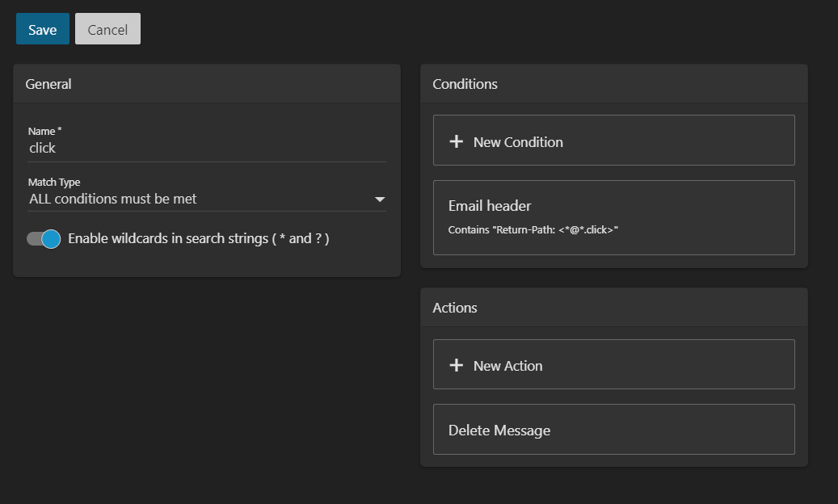Viewport: 838px width, 504px height.
Task: Save the content filter rule
Action: tap(42, 29)
